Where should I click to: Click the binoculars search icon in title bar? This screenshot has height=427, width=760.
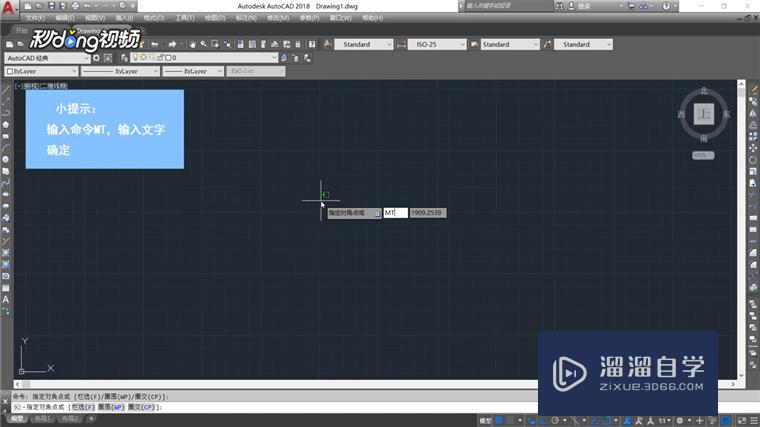click(x=559, y=6)
